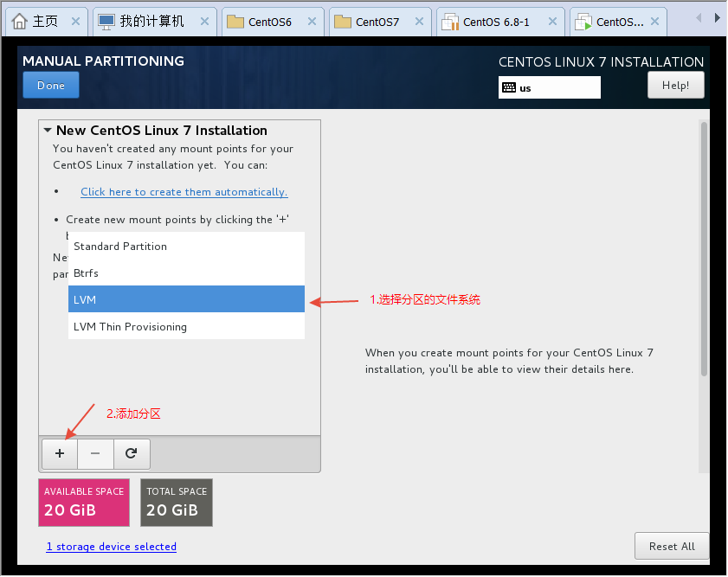
Task: Select Btrfs from the scheme list
Action: coord(186,272)
